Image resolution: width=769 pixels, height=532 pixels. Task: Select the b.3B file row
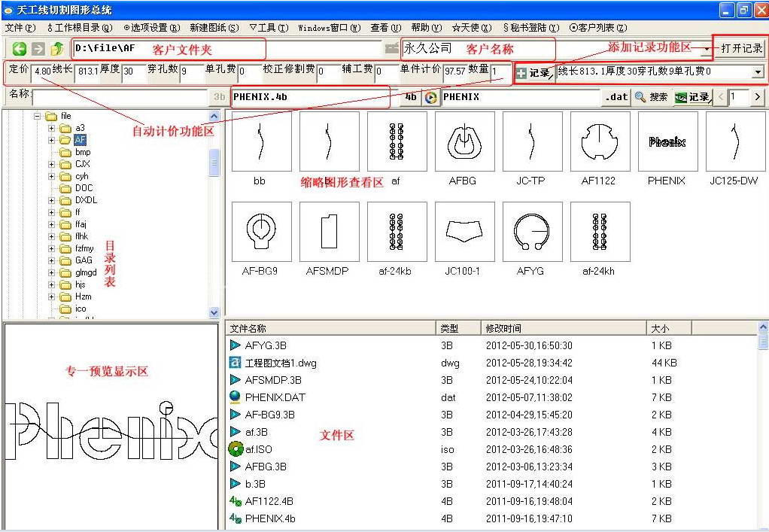point(492,484)
